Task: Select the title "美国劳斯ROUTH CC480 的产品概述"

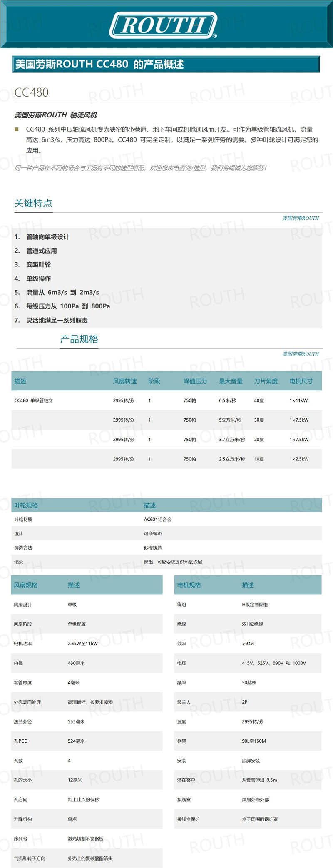Action: pyautogui.click(x=99, y=64)
